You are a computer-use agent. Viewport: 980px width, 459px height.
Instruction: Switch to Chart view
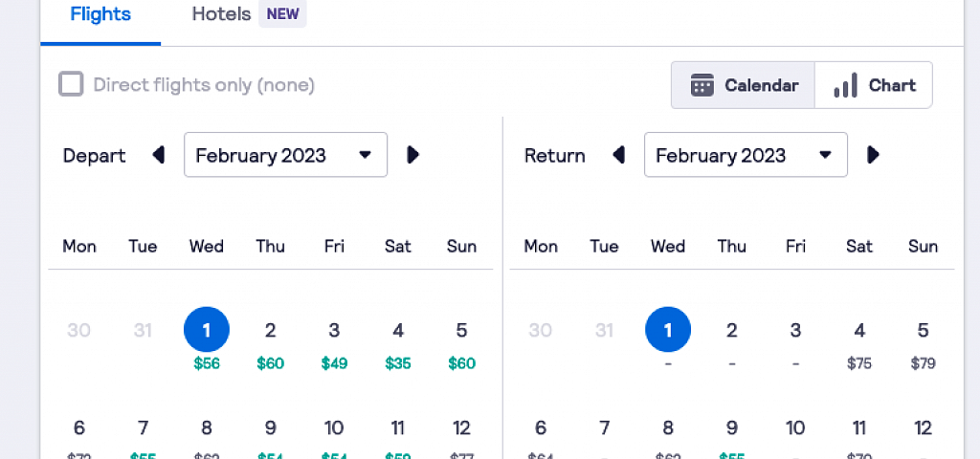874,85
